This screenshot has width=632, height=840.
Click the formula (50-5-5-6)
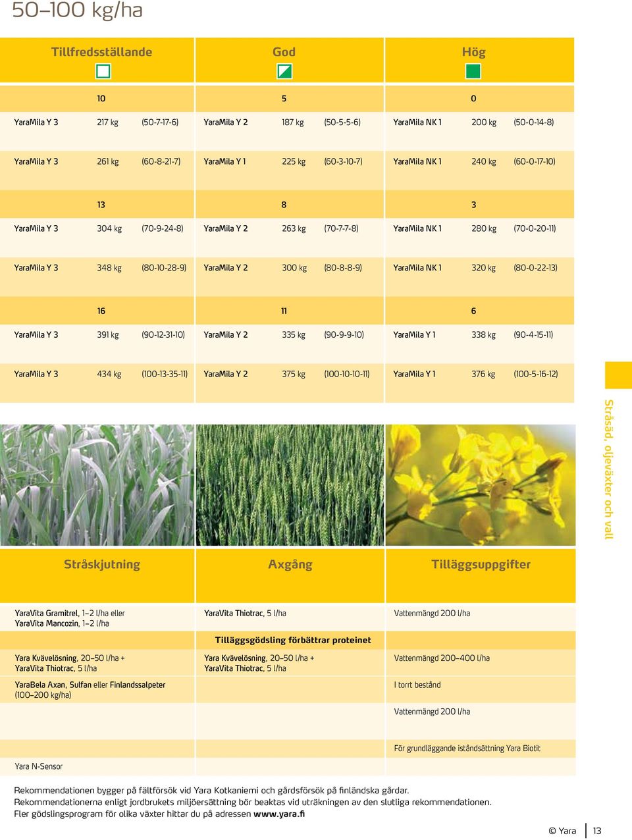(342, 122)
